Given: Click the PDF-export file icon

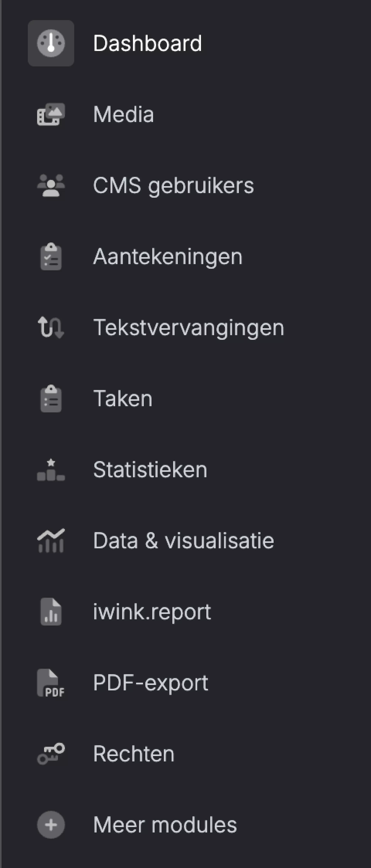Looking at the screenshot, I should click(x=51, y=683).
